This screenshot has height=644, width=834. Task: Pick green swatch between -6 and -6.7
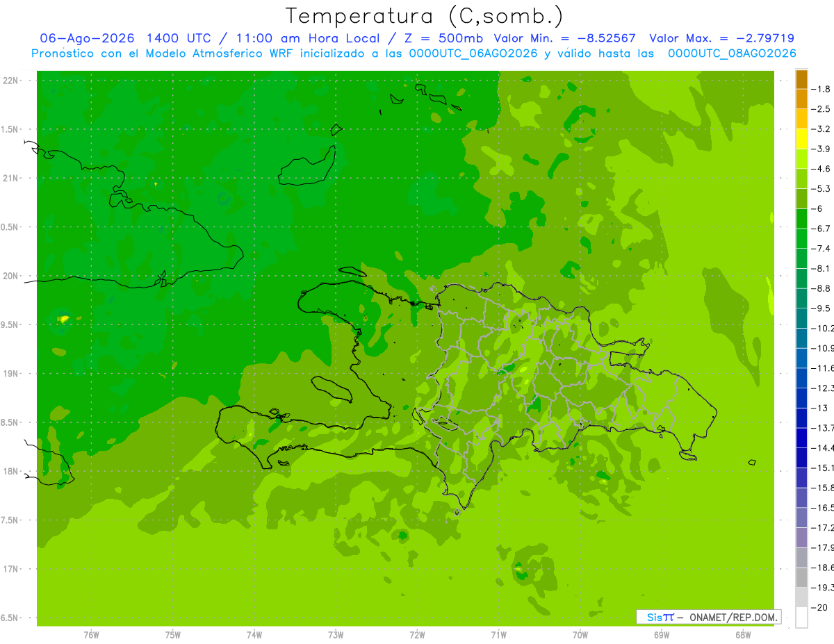coord(801,218)
